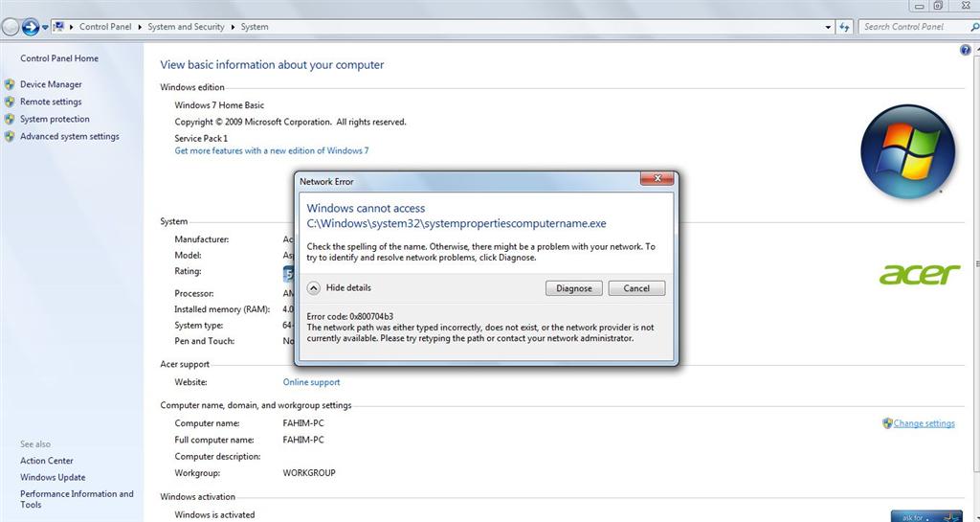
Task: Click the Cancel button in error dialog
Action: pyautogui.click(x=636, y=288)
